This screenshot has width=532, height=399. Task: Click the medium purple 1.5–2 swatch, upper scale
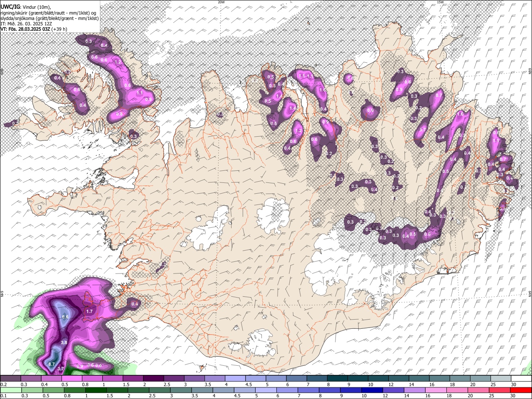pos(133,378)
